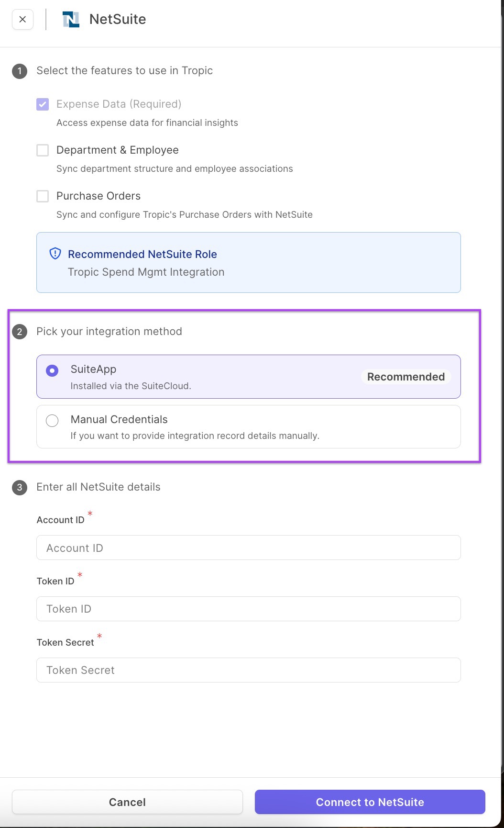Screen dimensions: 504x828
Task: Toggle the Expense Data (Required) checkbox
Action: (43, 104)
